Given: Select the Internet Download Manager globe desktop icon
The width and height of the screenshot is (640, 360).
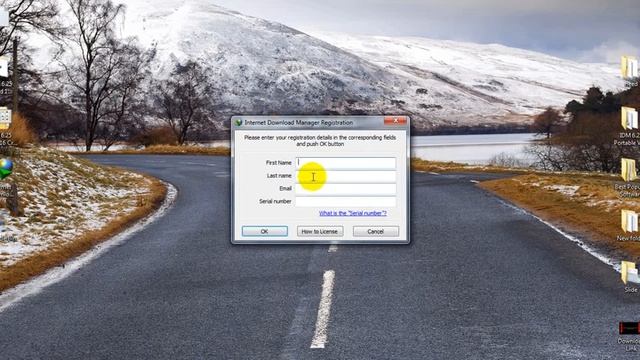Looking at the screenshot, I should (x=6, y=169).
